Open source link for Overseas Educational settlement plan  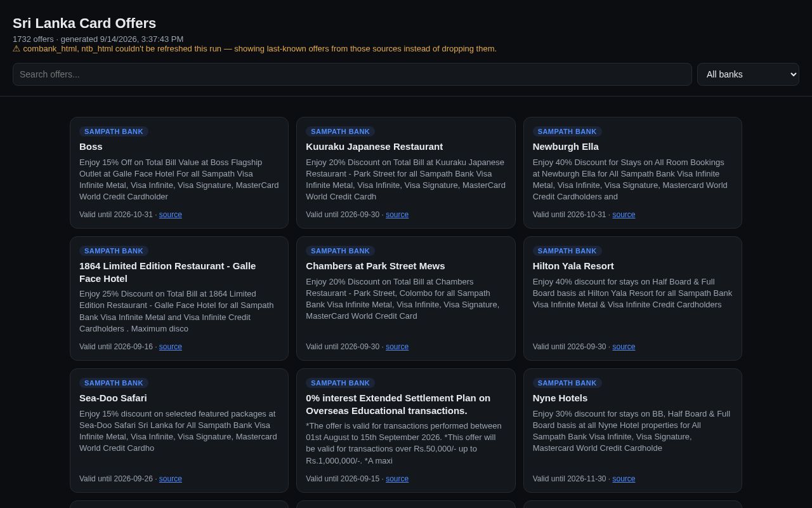[x=397, y=479]
